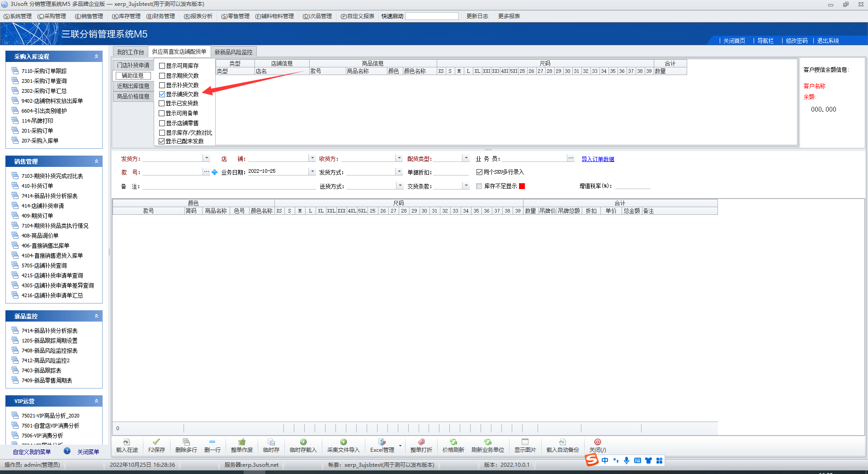Image resolution: width=868 pixels, height=474 pixels.
Task: Enable the 显示可用备单 checkbox
Action: [162, 113]
